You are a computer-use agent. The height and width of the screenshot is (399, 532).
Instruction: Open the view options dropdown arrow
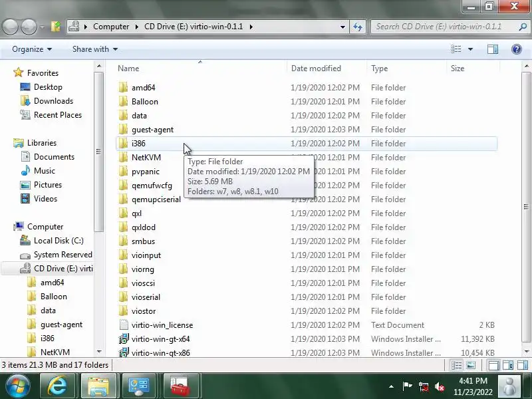470,49
